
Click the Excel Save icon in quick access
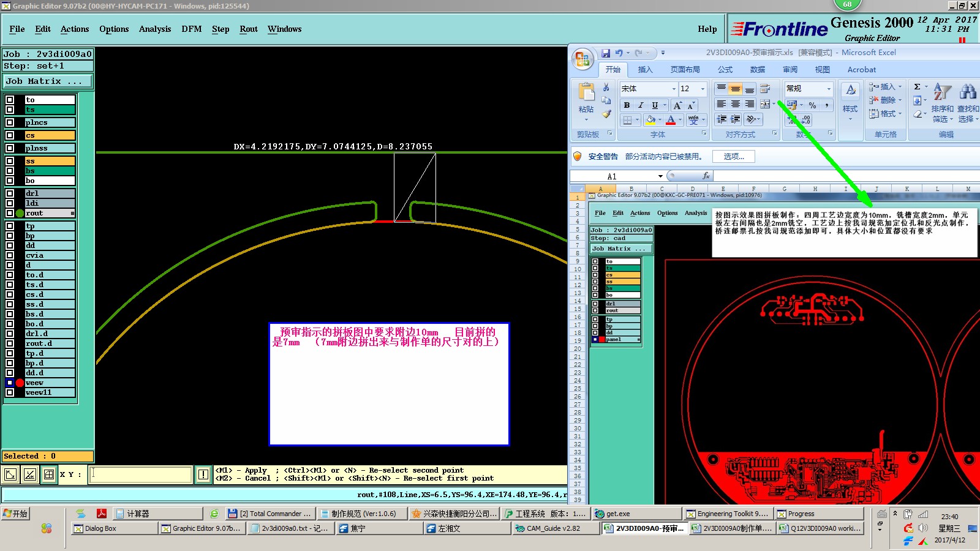[606, 53]
